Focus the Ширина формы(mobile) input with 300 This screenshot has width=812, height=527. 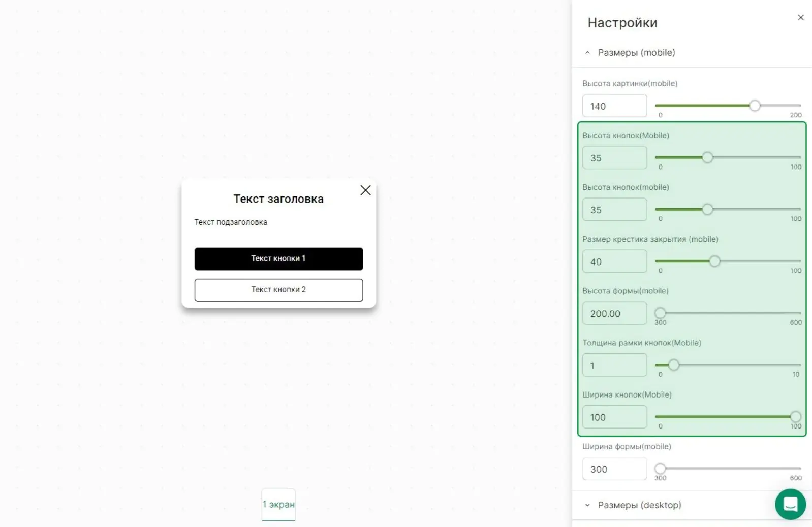[614, 469]
